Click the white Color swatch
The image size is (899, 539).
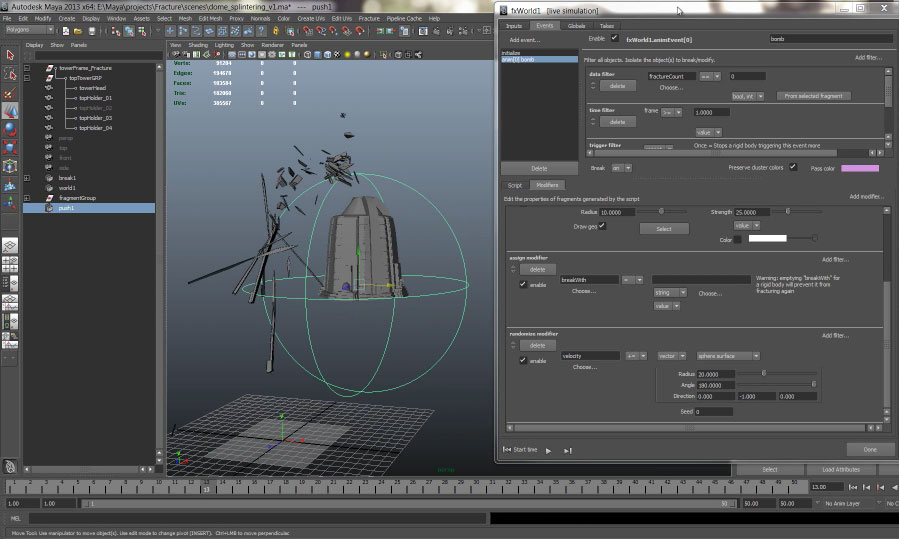point(767,238)
